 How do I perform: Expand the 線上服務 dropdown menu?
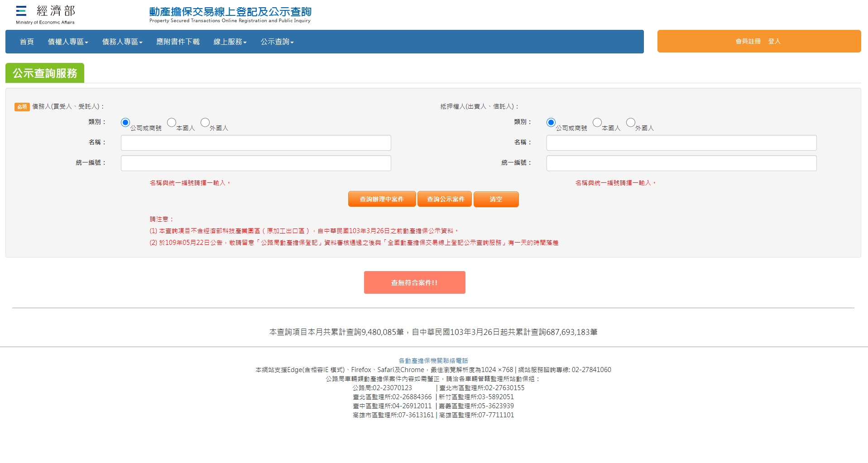pyautogui.click(x=230, y=42)
